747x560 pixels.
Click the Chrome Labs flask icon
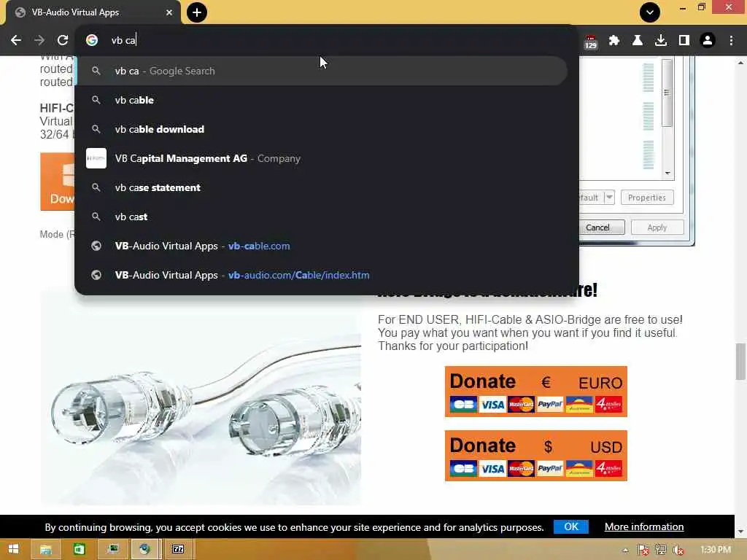(638, 41)
